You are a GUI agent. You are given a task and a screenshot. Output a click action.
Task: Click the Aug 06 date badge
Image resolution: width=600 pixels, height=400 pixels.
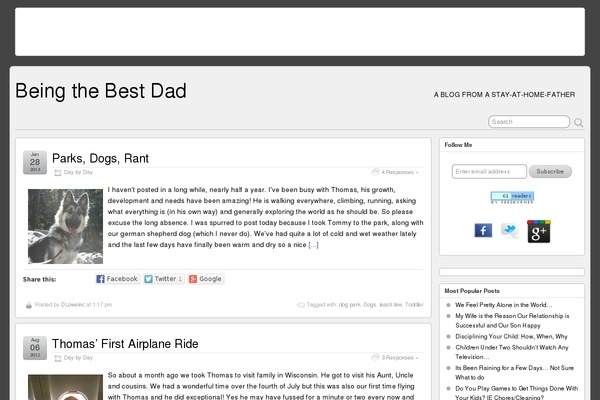tap(35, 348)
